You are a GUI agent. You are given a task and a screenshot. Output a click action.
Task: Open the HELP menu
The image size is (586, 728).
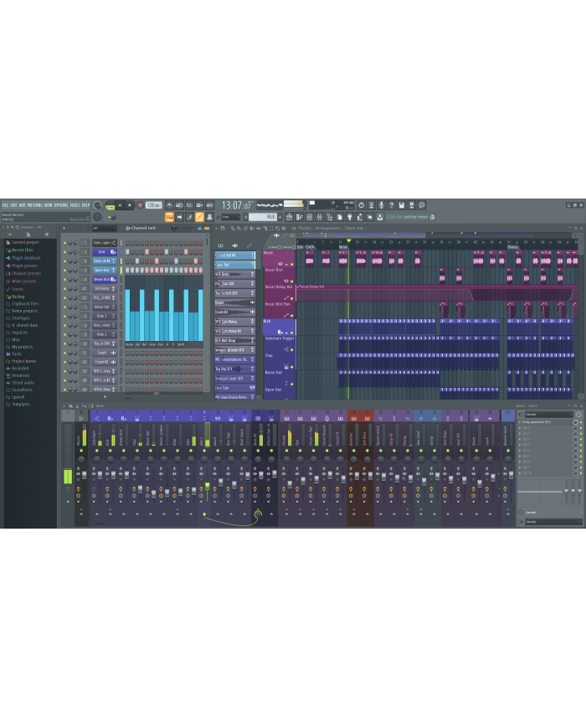(86, 205)
